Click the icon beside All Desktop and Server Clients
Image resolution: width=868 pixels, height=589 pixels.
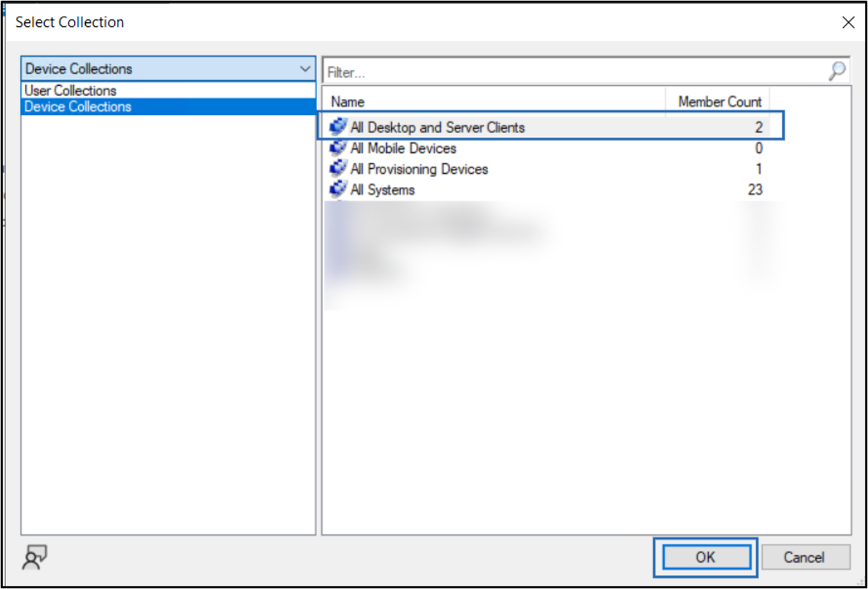click(338, 127)
